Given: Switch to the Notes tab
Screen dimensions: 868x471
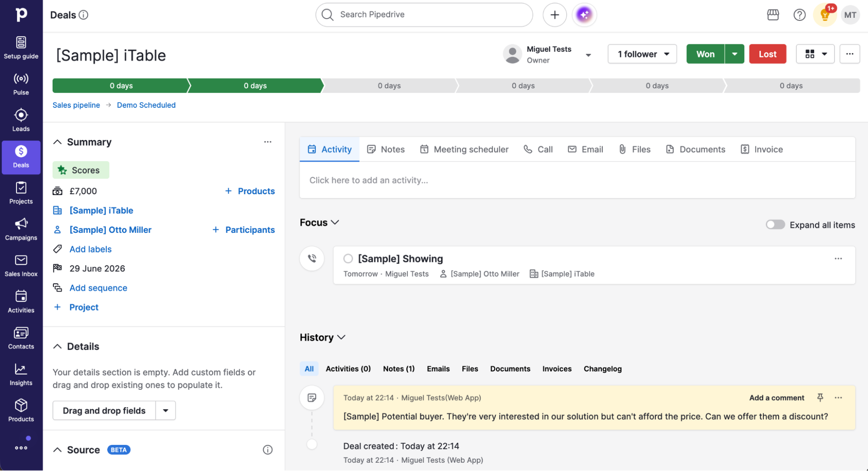Looking at the screenshot, I should tap(386, 149).
